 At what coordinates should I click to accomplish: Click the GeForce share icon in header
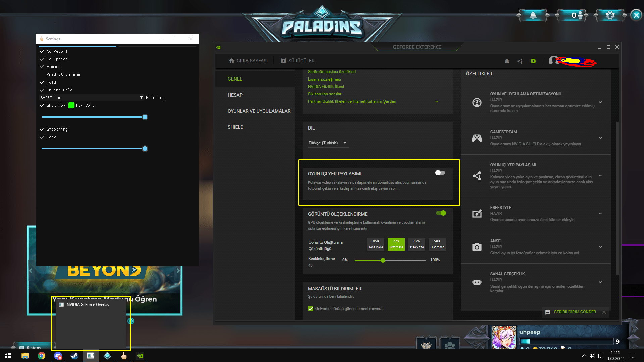[x=520, y=61]
